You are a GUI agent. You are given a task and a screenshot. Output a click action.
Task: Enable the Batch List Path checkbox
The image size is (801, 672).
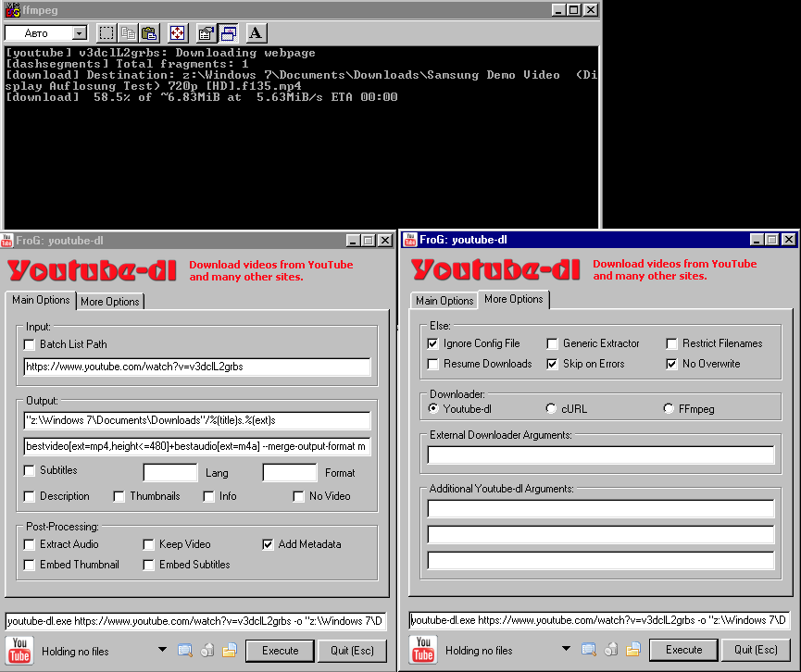tap(30, 344)
